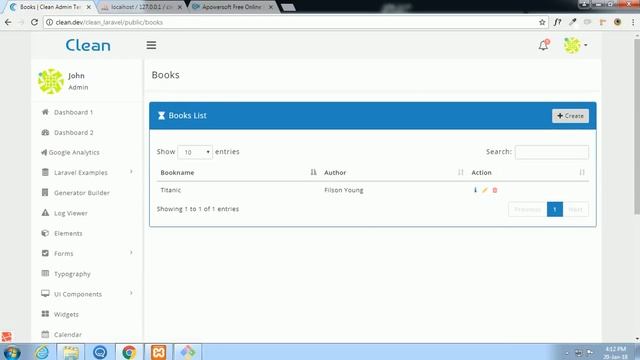Click the address bar URL
Screen dimensions: 640x360
tap(109, 22)
